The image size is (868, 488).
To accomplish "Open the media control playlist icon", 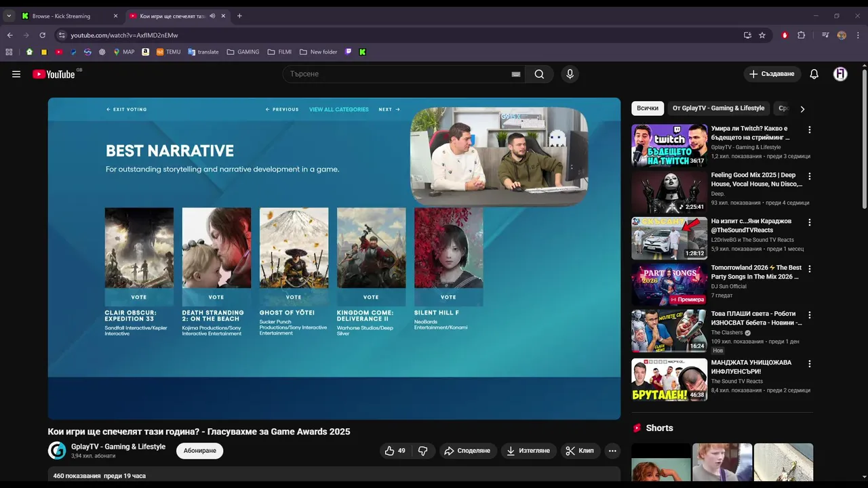I will (x=825, y=35).
